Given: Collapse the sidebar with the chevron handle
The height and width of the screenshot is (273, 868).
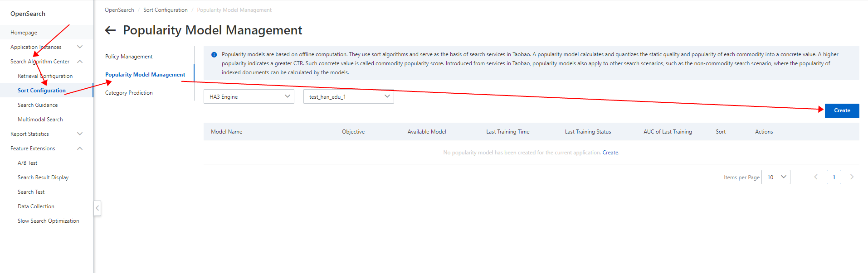Looking at the screenshot, I should tap(97, 208).
